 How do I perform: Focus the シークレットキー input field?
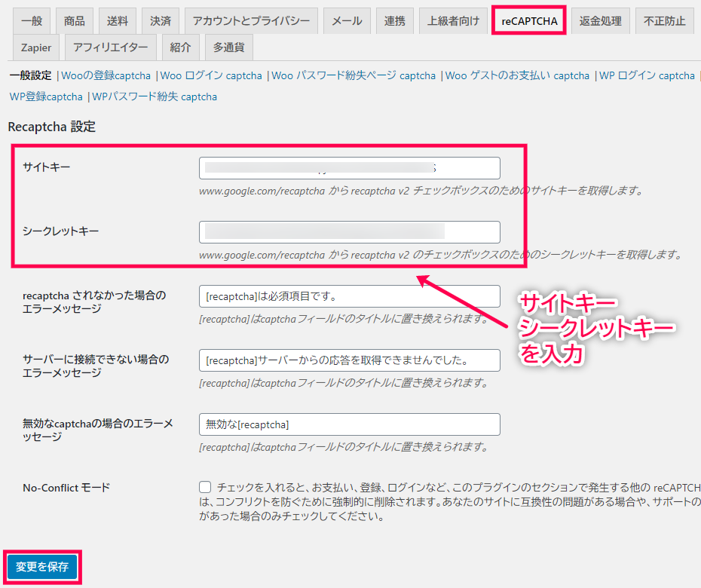(x=349, y=232)
